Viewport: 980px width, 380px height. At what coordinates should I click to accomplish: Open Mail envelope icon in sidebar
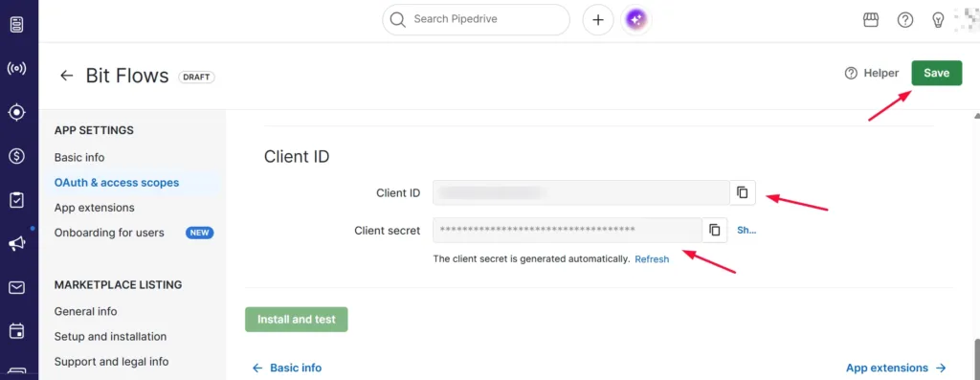tap(17, 287)
